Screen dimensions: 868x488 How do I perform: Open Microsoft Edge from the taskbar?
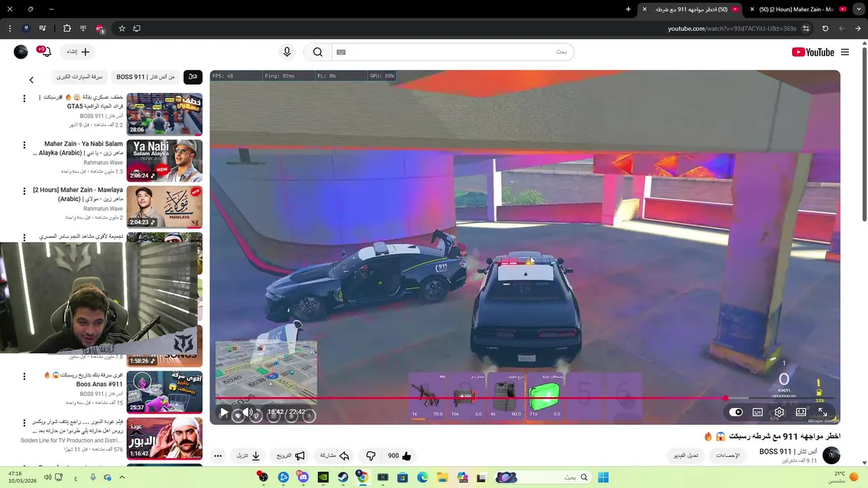click(x=422, y=477)
